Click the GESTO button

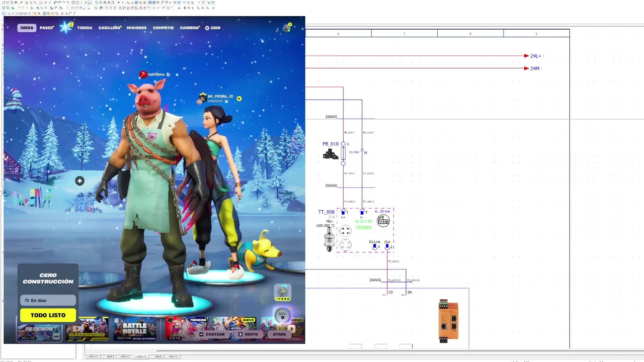pyautogui.click(x=248, y=334)
